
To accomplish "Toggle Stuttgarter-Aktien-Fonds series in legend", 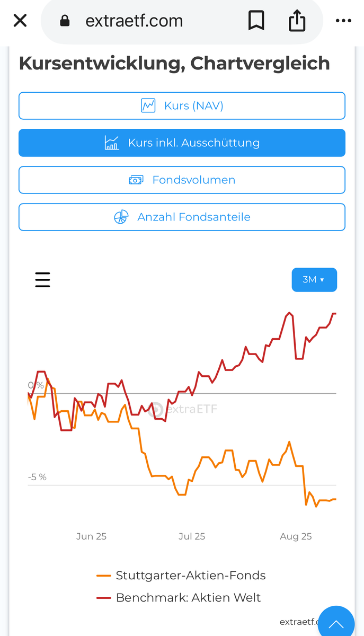I will click(191, 575).
